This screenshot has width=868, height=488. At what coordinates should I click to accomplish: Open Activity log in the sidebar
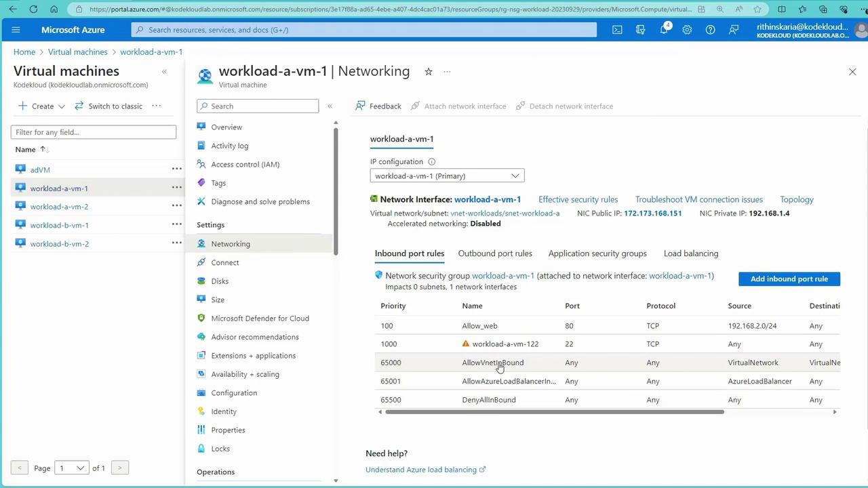tap(230, 146)
